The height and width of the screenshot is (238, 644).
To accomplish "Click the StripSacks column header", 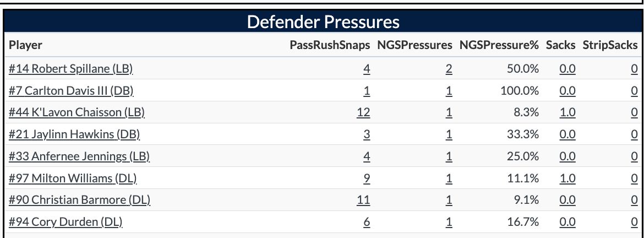I will tap(610, 46).
